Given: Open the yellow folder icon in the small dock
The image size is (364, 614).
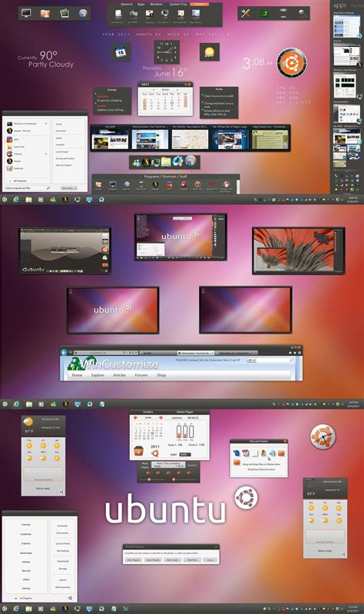Looking at the screenshot, I should pos(167,161).
